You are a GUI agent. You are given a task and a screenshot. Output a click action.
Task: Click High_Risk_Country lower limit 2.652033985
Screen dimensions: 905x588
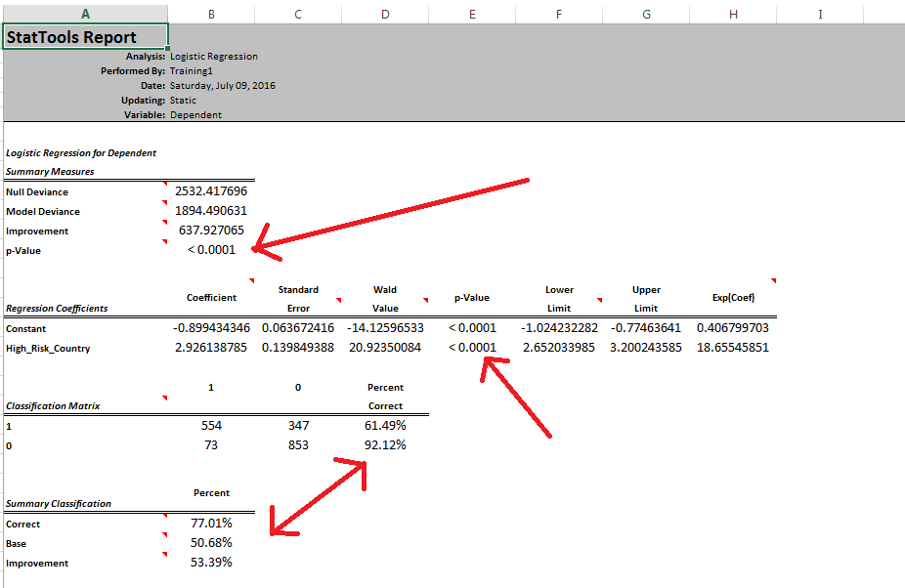pos(559,348)
